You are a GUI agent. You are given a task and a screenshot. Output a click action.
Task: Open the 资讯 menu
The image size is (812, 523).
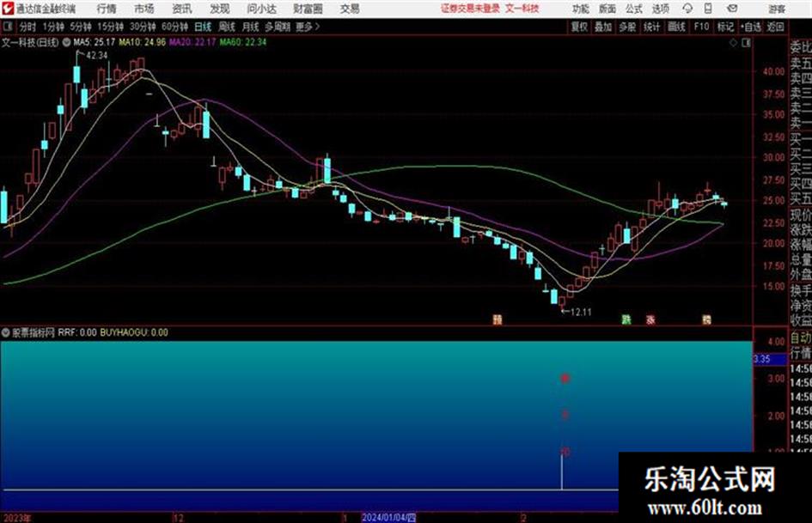pyautogui.click(x=182, y=9)
